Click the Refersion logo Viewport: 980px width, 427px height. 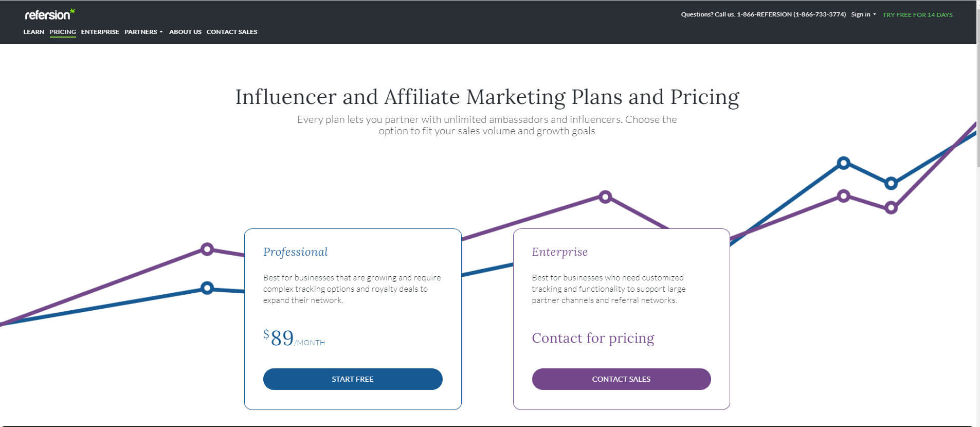pos(49,14)
